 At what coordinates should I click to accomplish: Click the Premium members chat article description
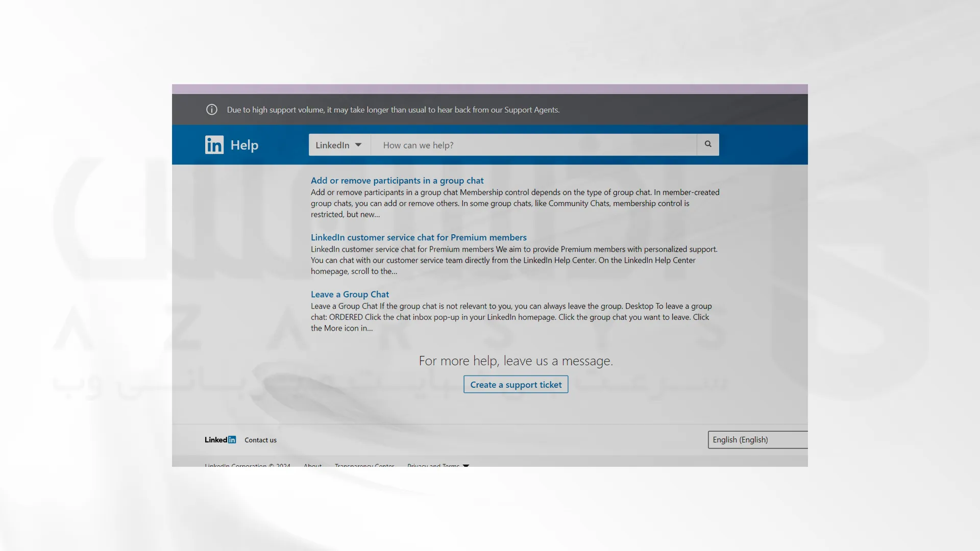(x=514, y=260)
